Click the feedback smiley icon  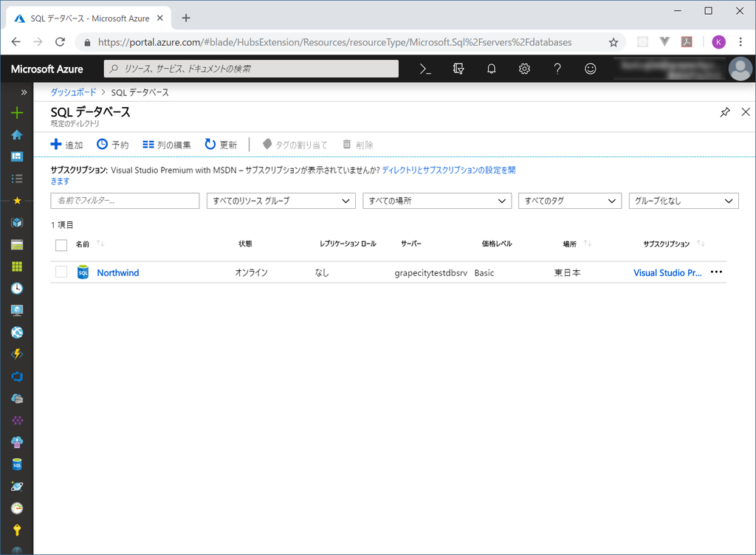point(590,69)
